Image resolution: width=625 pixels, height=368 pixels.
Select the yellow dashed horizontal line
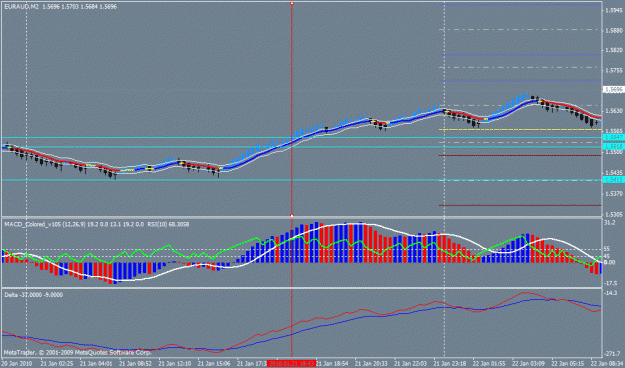(520, 130)
